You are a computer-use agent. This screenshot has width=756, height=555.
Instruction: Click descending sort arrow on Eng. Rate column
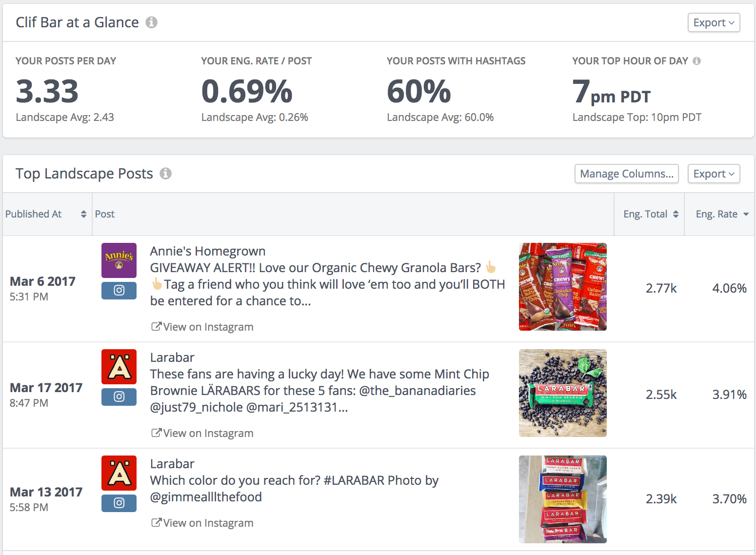pos(746,215)
